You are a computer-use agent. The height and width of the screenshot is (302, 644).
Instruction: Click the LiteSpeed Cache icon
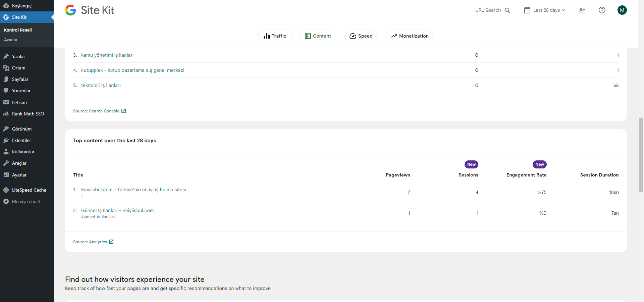click(x=6, y=190)
